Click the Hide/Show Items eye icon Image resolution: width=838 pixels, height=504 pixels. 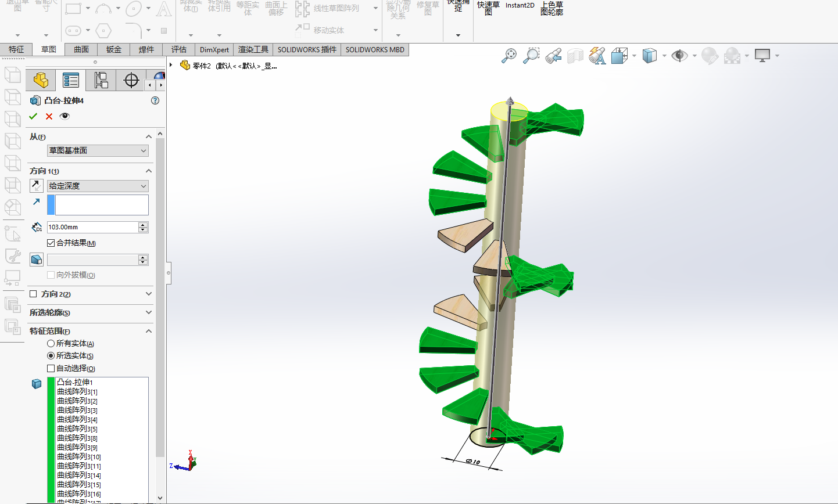click(x=679, y=56)
